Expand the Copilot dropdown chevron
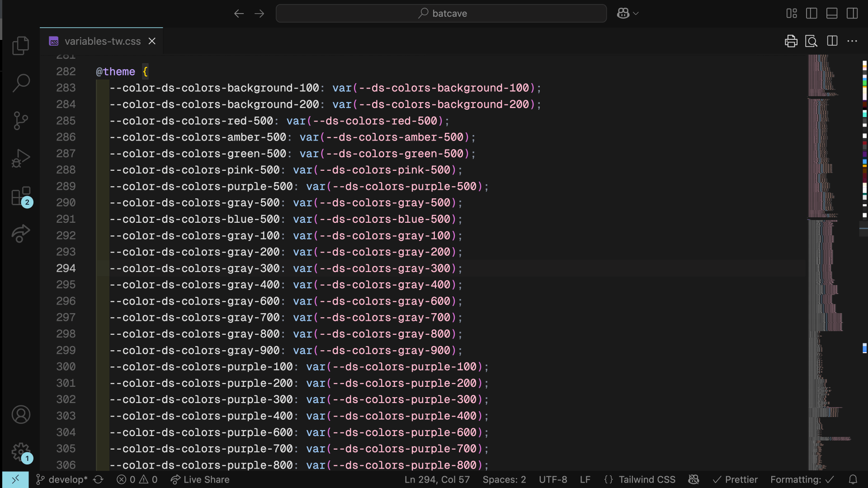Viewport: 868px width, 488px height. [636, 14]
